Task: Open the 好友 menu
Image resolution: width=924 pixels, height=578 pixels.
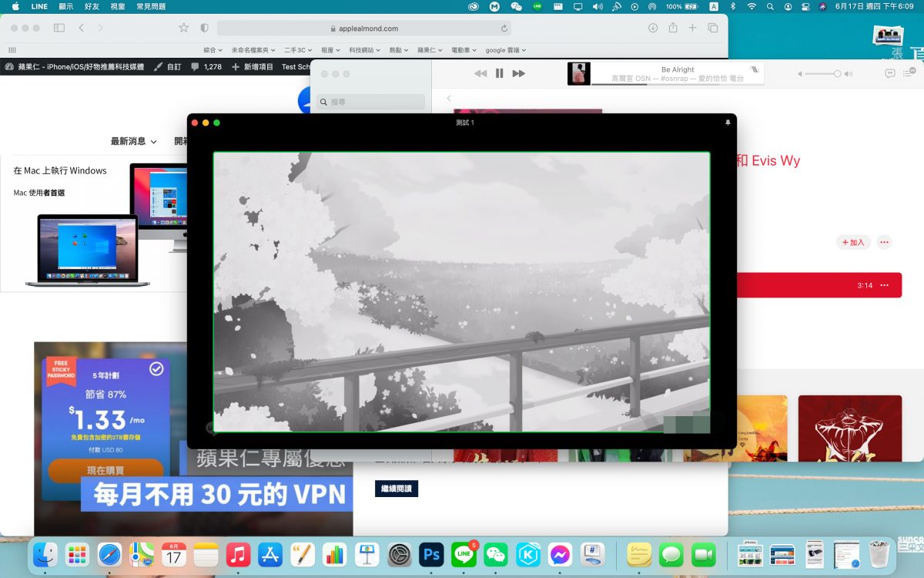Action: [92, 6]
